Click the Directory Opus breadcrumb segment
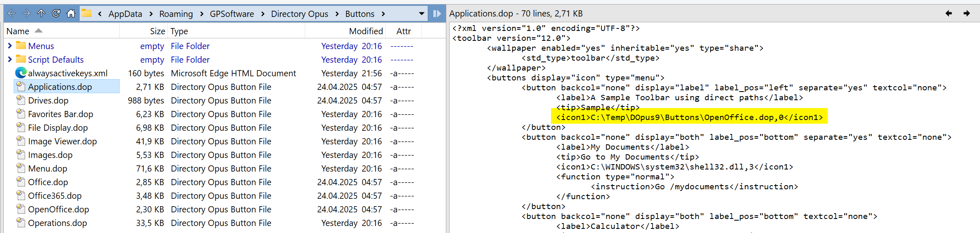The image size is (980, 233). click(299, 14)
